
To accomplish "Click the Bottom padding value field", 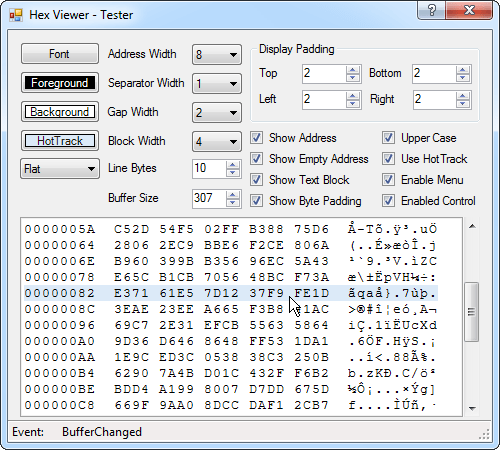I will pyautogui.click(x=434, y=73).
